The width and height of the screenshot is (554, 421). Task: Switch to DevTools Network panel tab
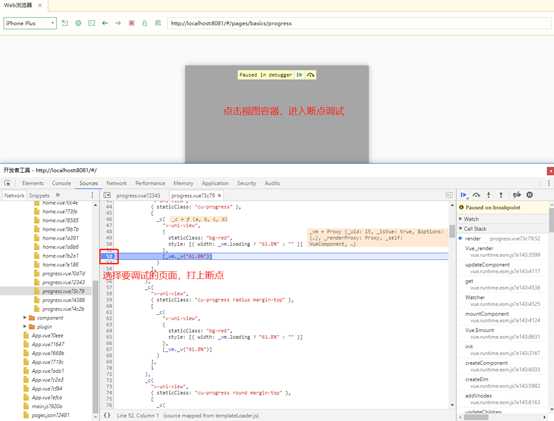(117, 183)
